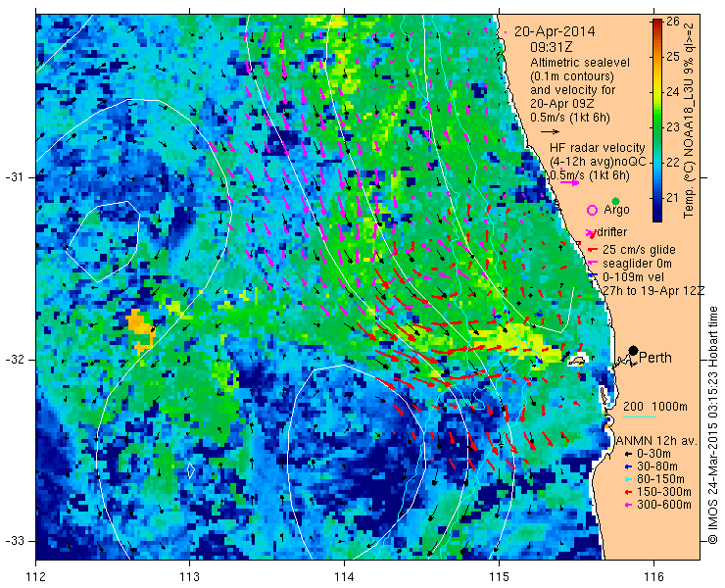Screen dimensions: 725x588
Task: Click the longitude axis label 114
Action: pos(344,577)
